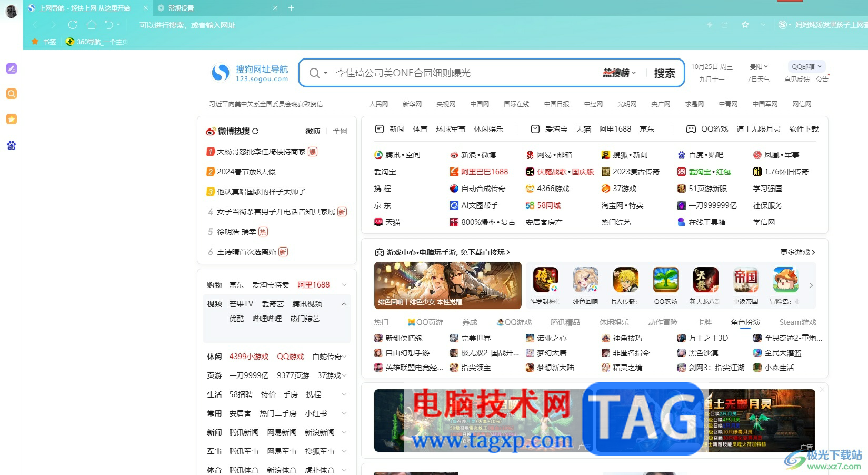Expand the 新闻 category row
The height and width of the screenshot is (475, 868).
click(x=344, y=432)
